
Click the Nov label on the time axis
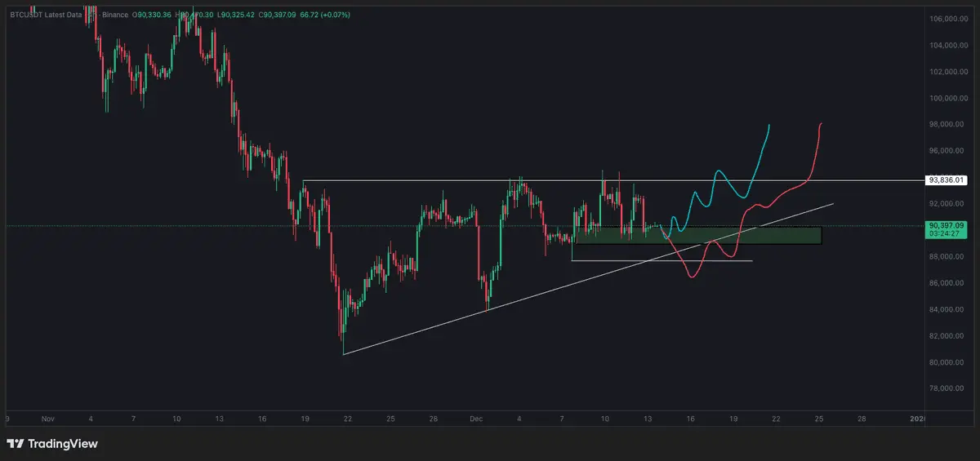coord(47,418)
